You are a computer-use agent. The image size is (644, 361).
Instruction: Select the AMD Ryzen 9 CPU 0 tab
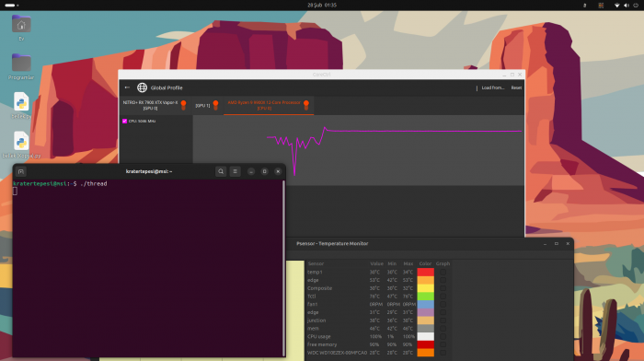coord(269,105)
